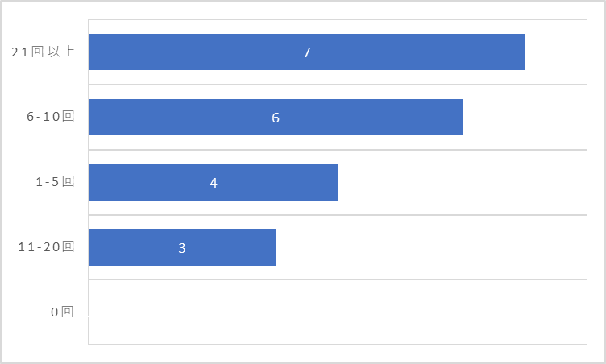Select the 1-5回 bar
Screen dimensions: 606x364
(214, 182)
